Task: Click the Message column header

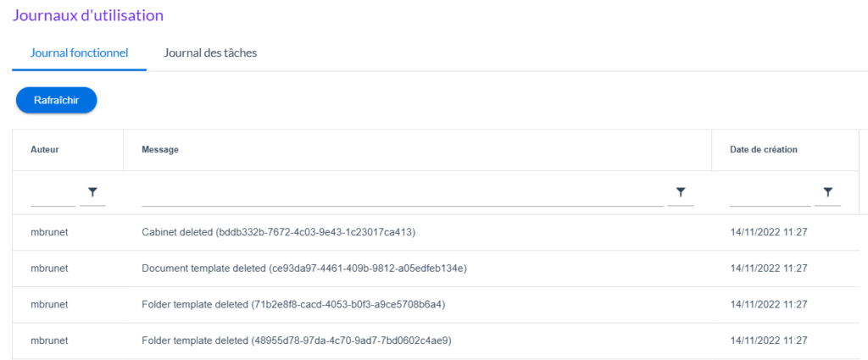Action: coord(159,150)
